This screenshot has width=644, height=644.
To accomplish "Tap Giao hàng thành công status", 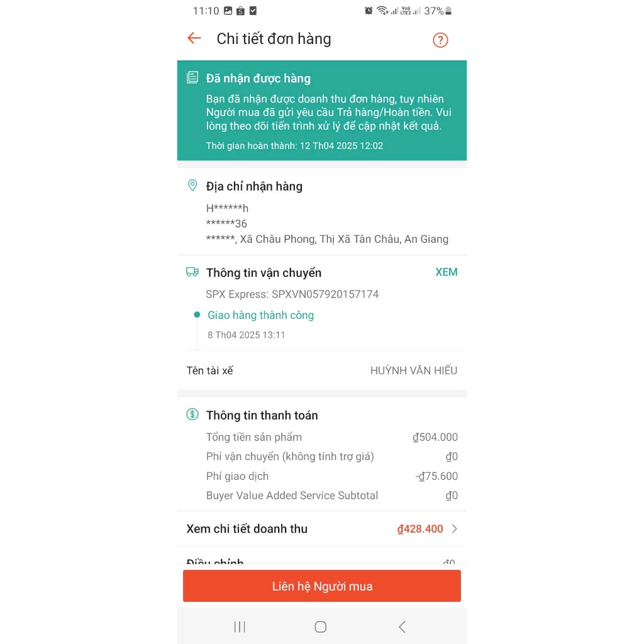I will click(260, 315).
